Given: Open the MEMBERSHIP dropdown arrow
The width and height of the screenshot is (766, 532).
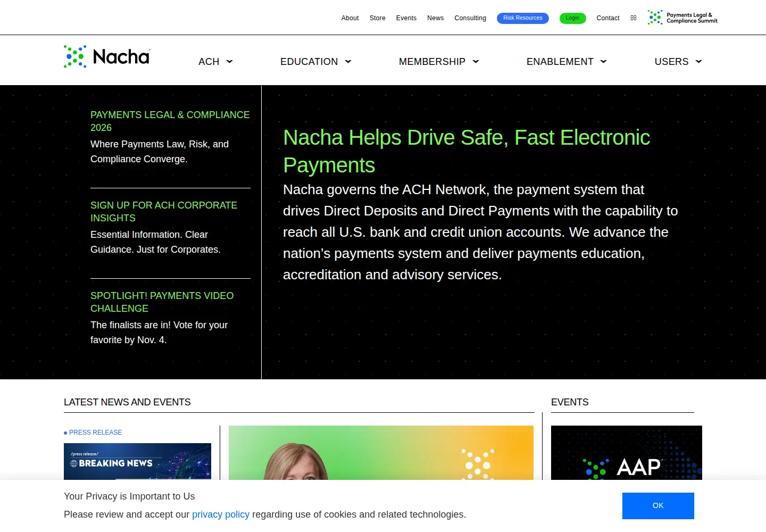Looking at the screenshot, I should coord(476,62).
